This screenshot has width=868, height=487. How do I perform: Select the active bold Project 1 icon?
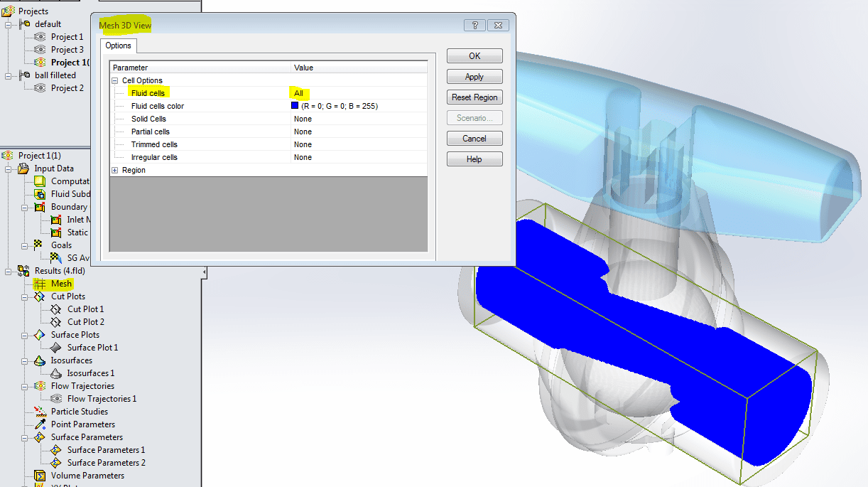point(40,62)
